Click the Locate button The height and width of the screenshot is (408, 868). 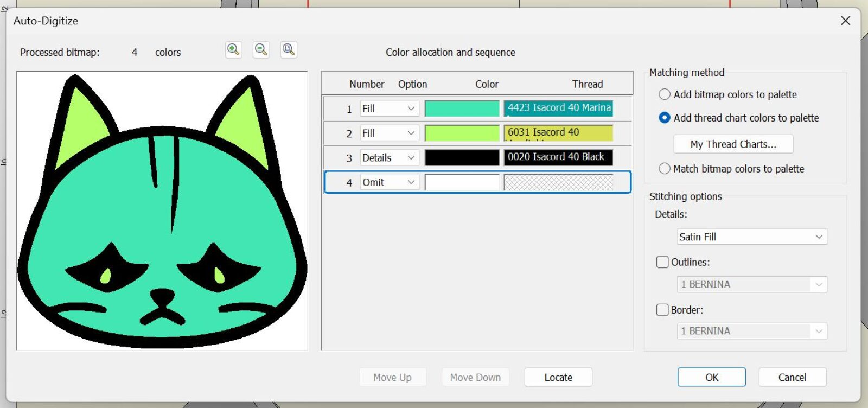[x=558, y=377]
